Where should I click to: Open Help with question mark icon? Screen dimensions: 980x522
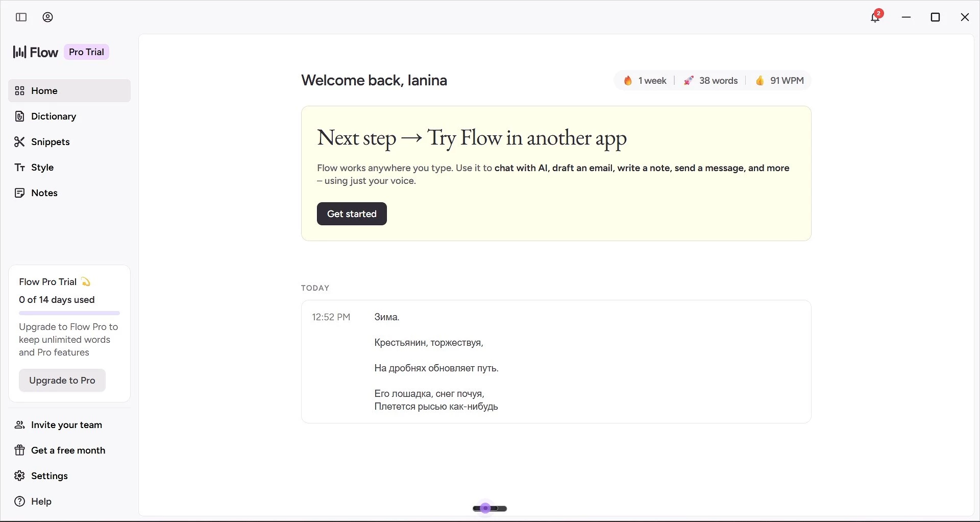click(x=19, y=502)
